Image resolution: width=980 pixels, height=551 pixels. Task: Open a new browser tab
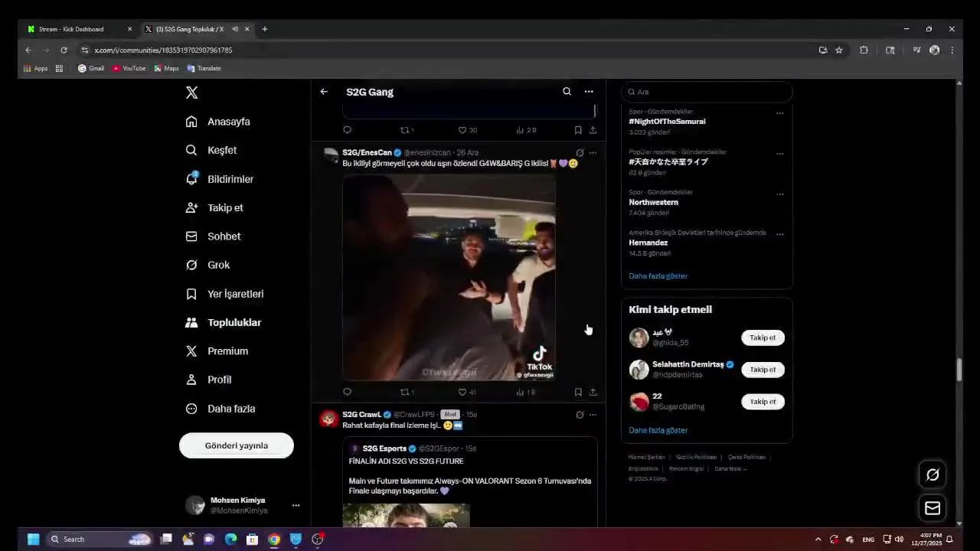tap(265, 29)
